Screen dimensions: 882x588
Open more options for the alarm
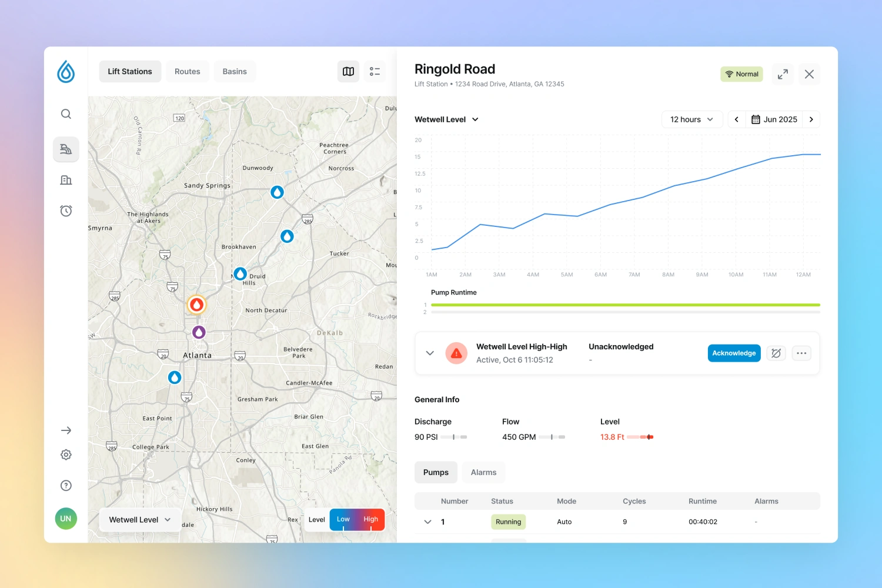click(x=801, y=353)
